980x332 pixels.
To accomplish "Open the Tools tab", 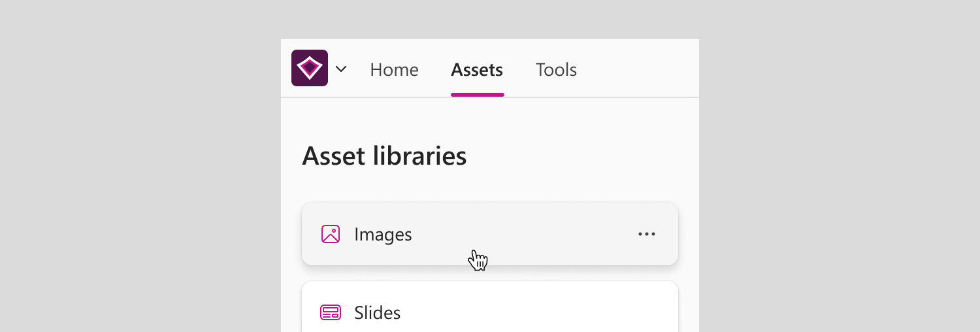I will click(x=556, y=69).
